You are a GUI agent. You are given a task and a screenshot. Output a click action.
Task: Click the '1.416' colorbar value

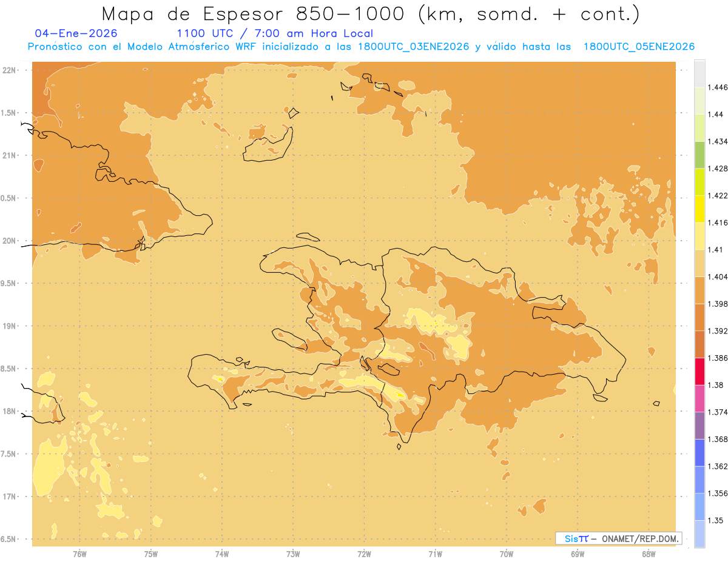[x=718, y=222]
